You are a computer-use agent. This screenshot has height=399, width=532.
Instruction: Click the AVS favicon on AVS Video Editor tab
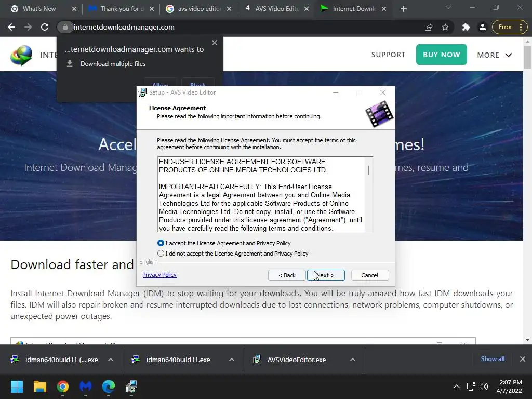tap(248, 8)
